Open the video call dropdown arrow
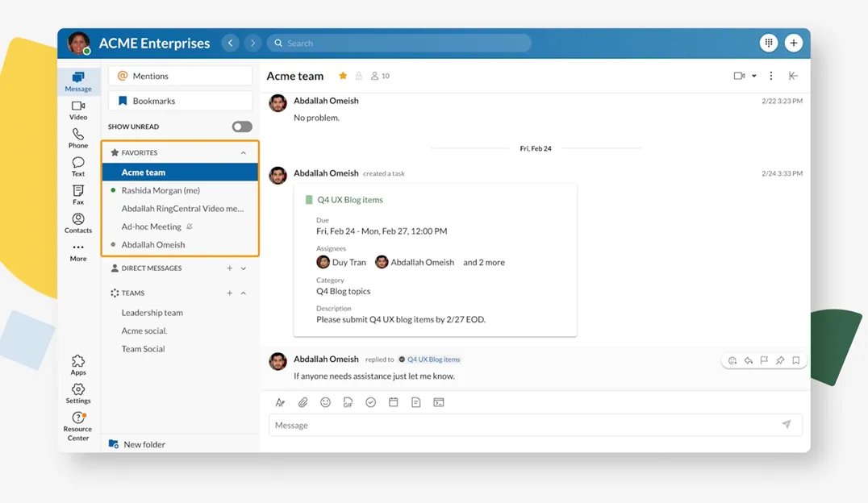This screenshot has height=503, width=868. point(754,76)
